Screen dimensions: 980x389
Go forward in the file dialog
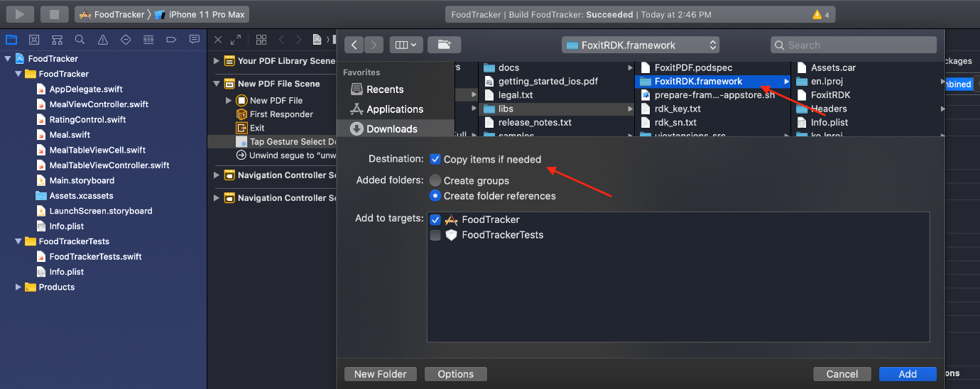pos(374,45)
